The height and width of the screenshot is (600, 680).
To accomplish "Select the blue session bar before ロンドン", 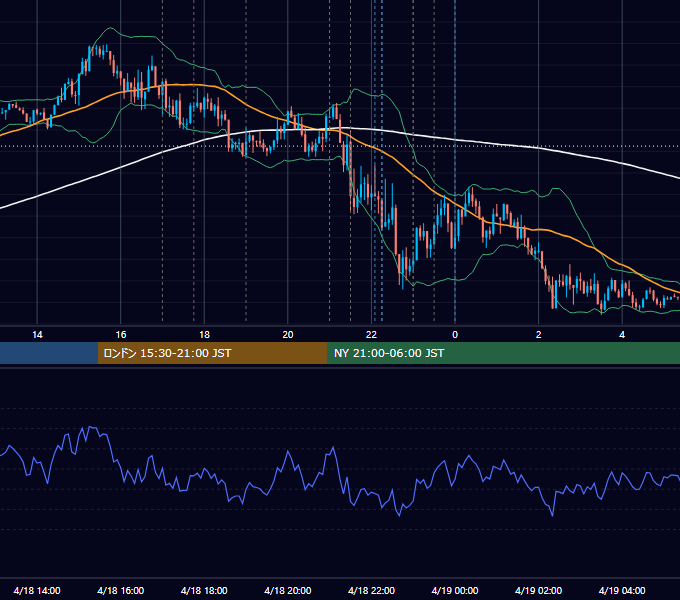I will point(49,353).
